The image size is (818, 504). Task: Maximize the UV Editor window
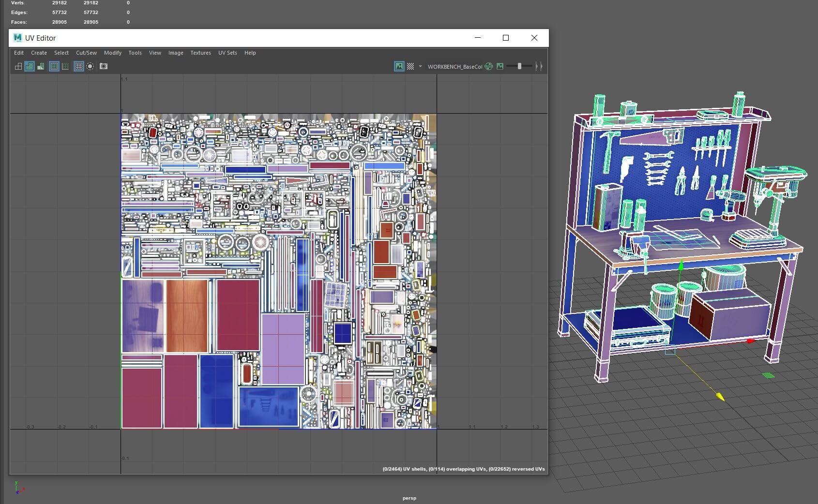click(x=506, y=38)
